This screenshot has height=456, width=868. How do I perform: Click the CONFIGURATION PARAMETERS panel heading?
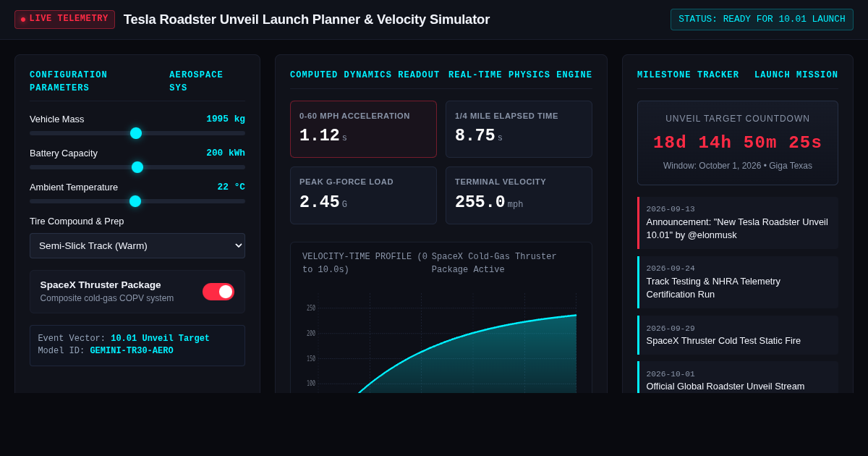click(69, 82)
